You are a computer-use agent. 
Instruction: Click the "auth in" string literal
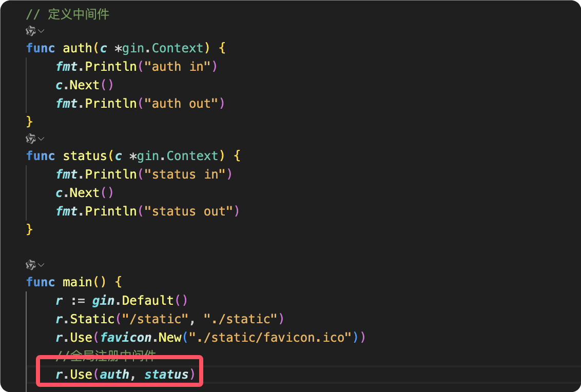pos(174,67)
